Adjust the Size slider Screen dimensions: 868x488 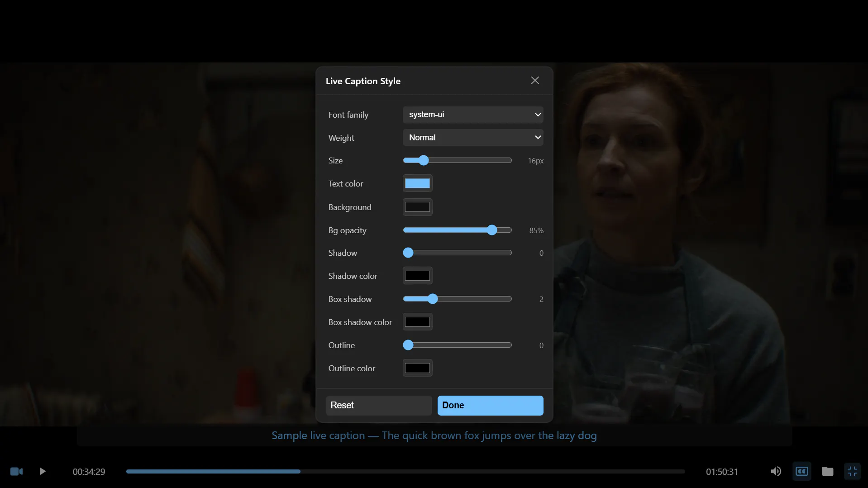[457, 160]
